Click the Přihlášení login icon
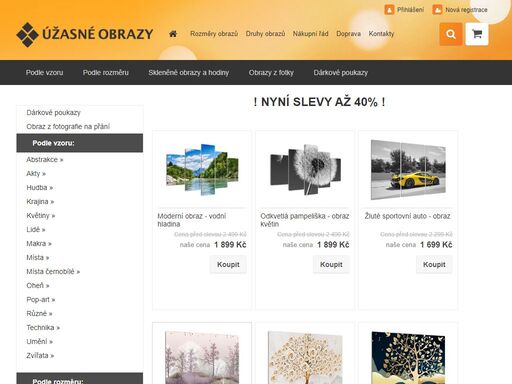 (x=389, y=10)
